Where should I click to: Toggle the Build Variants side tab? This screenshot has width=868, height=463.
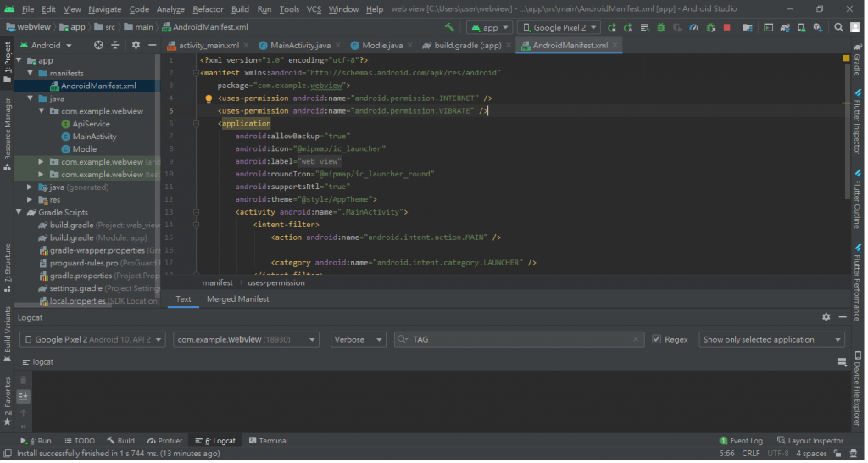click(7, 335)
